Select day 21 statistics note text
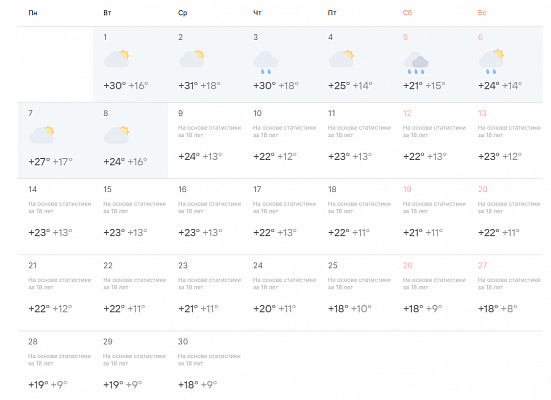The width and height of the screenshot is (551, 400). [x=60, y=284]
